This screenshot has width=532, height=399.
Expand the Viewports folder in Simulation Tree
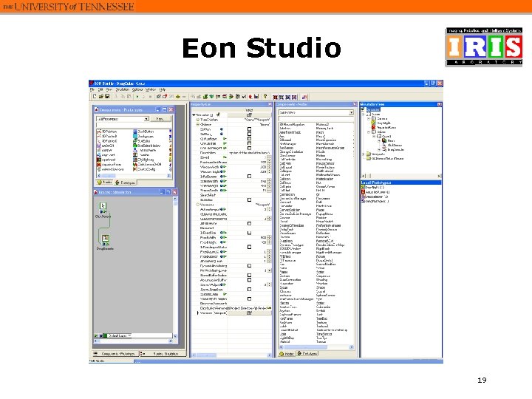click(x=364, y=154)
